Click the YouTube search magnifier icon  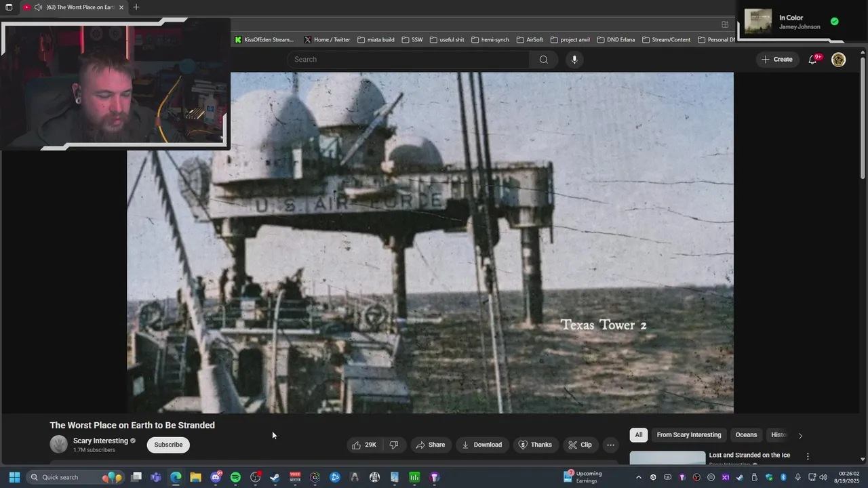click(x=543, y=60)
